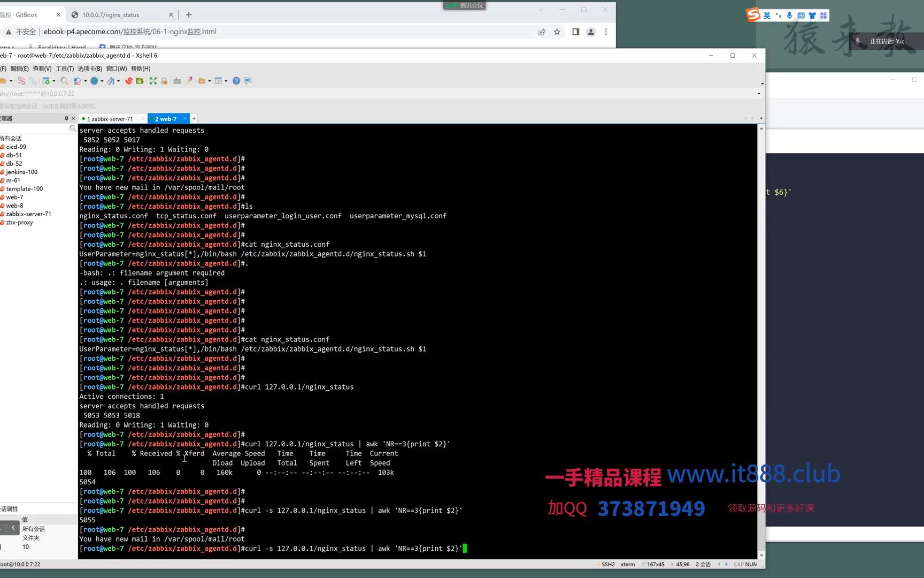Image resolution: width=924 pixels, height=578 pixels.
Task: Open the Xshell session properties icon
Action: pyautogui.click(x=46, y=81)
